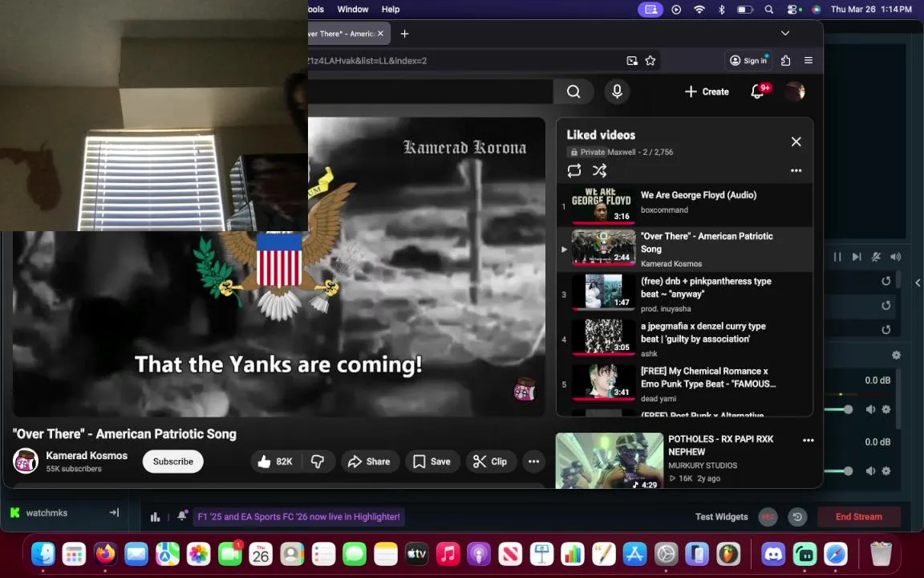Screen dimensions: 924x578
Task: Select "Over There" American Patriotic Song playlist item
Action: (x=685, y=249)
